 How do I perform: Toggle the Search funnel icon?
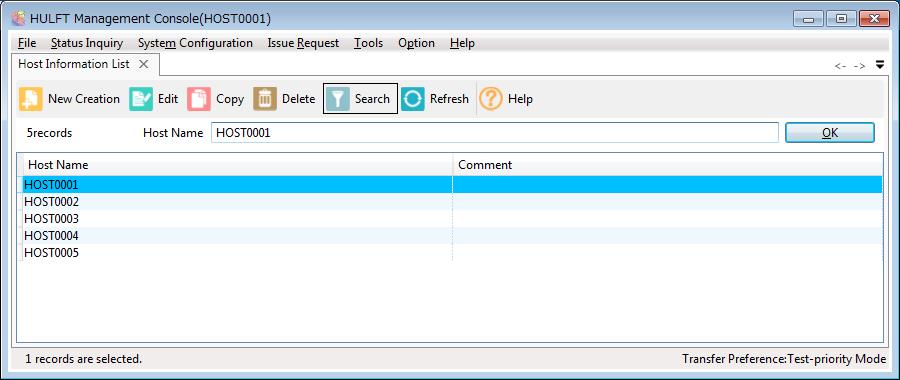(x=338, y=99)
